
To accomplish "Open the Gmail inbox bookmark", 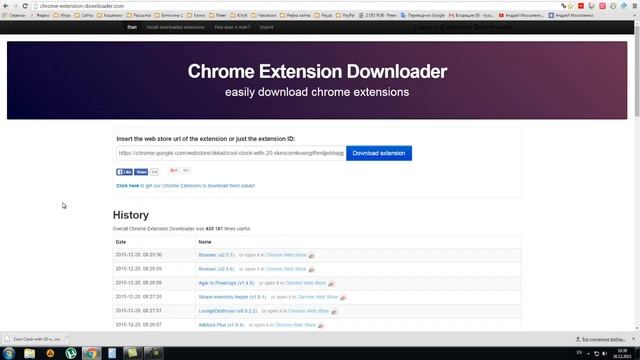I will 471,16.
